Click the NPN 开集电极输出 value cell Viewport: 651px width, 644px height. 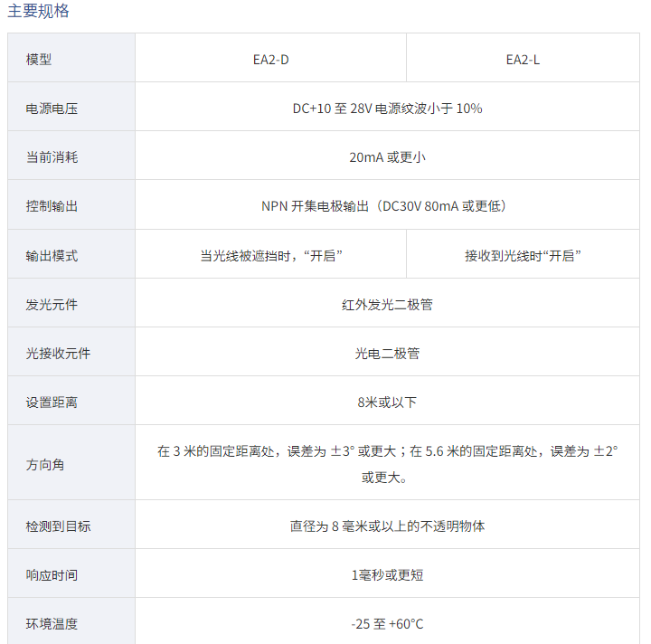click(387, 206)
